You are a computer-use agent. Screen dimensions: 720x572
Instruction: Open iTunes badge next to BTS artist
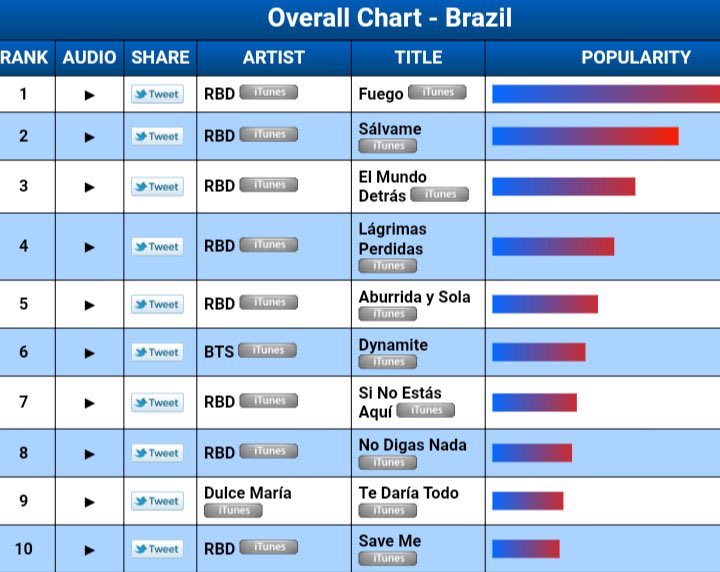[x=268, y=350]
